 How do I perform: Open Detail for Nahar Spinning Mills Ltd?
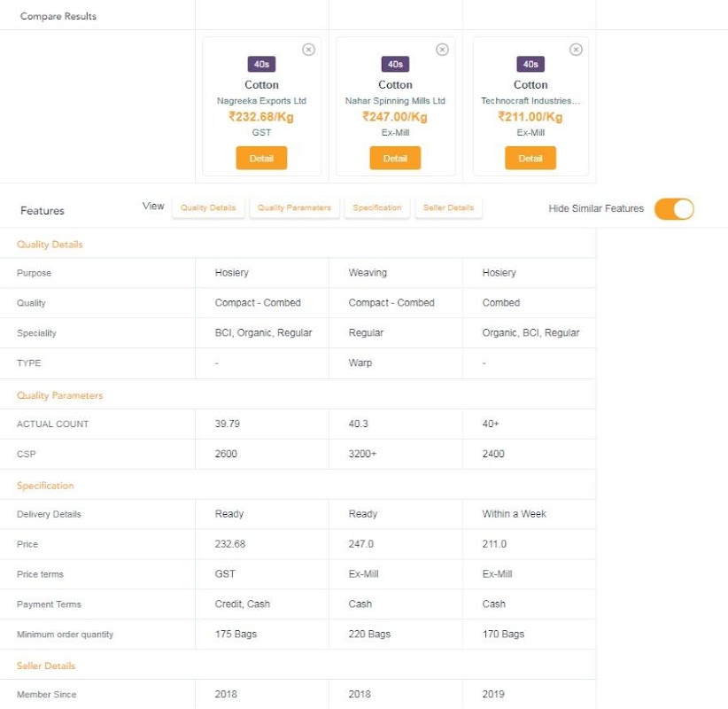click(x=395, y=158)
